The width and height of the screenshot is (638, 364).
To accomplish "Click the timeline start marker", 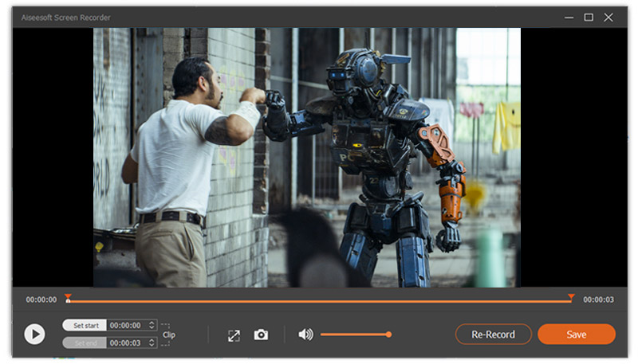I will click(x=68, y=299).
